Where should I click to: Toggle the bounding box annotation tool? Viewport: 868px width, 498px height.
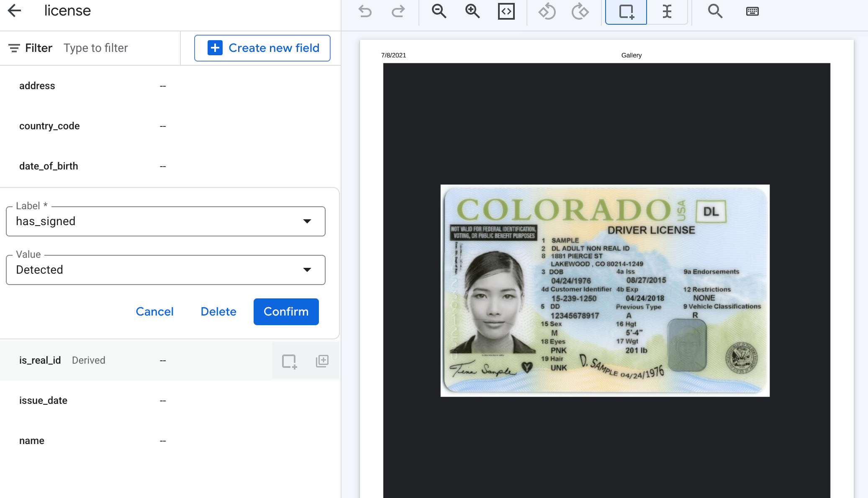pyautogui.click(x=626, y=12)
